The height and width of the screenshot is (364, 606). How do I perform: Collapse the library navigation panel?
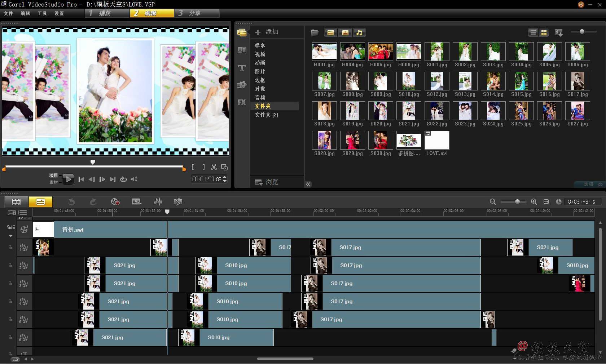pyautogui.click(x=308, y=184)
